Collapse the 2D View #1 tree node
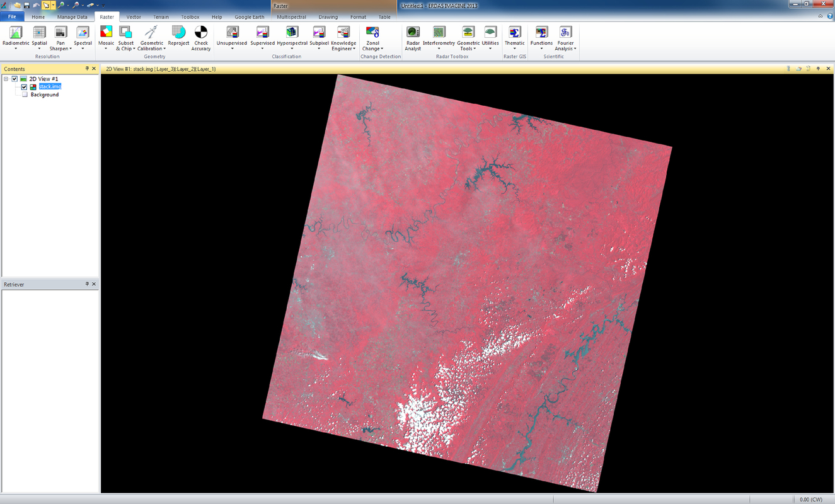Viewport: 835px width, 504px height. [5, 79]
